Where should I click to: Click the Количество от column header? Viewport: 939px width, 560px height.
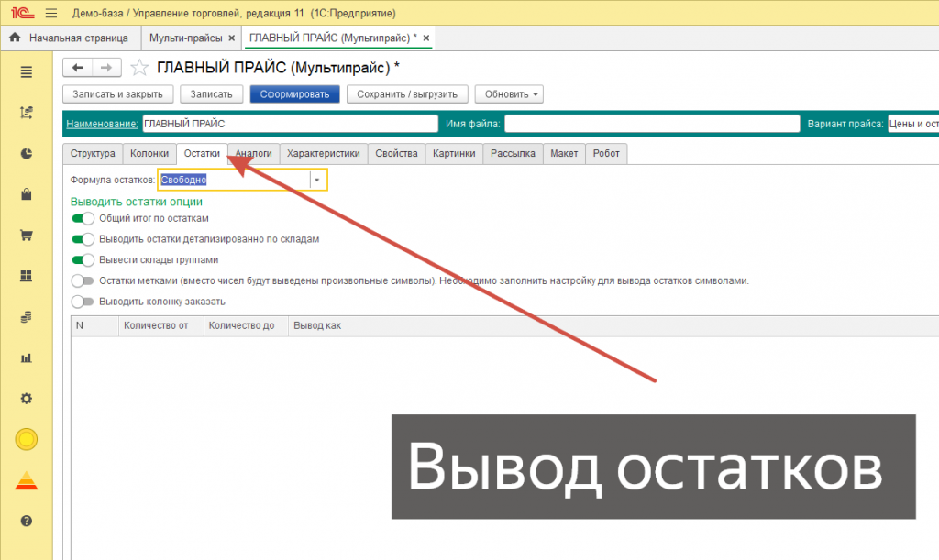click(161, 325)
